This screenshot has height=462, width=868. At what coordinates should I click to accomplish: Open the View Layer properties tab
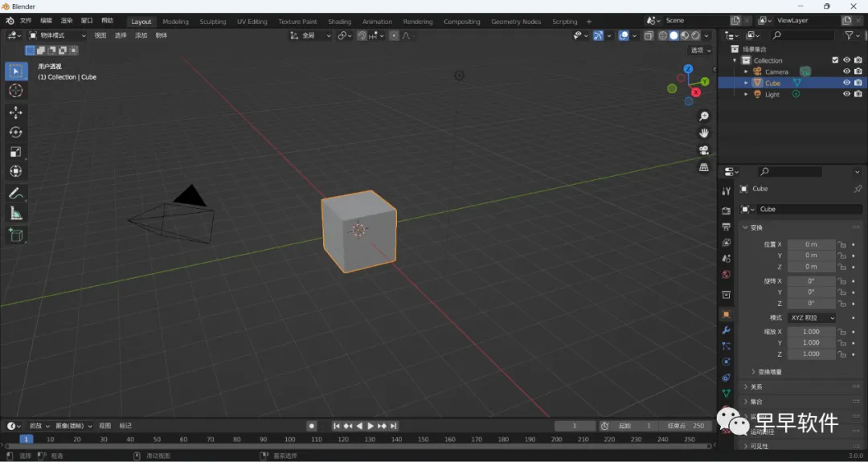pos(727,243)
